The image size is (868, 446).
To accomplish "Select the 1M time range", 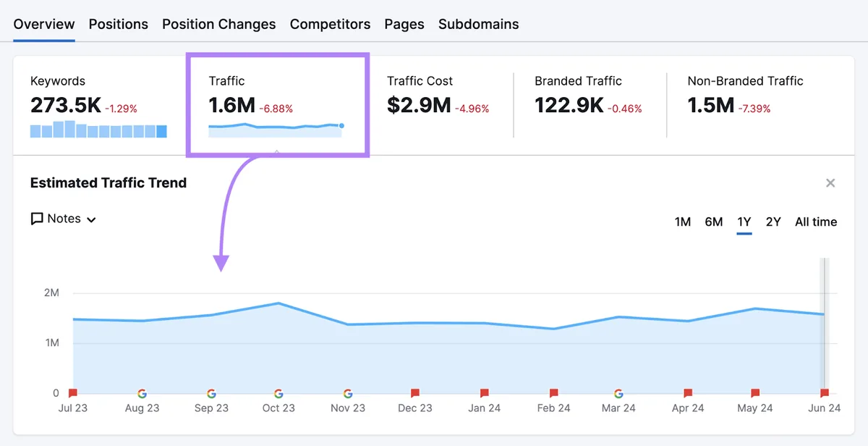I will pos(683,222).
